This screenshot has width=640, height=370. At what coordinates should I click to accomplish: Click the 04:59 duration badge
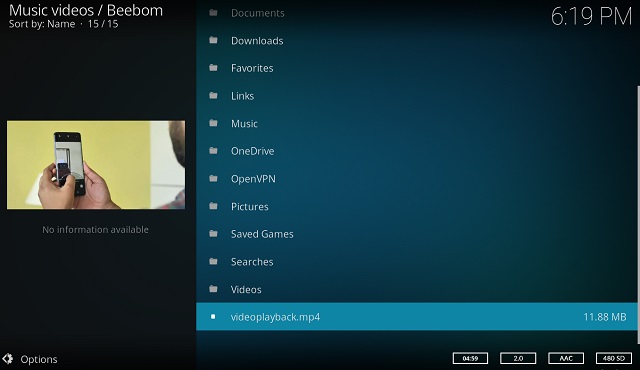pyautogui.click(x=470, y=358)
